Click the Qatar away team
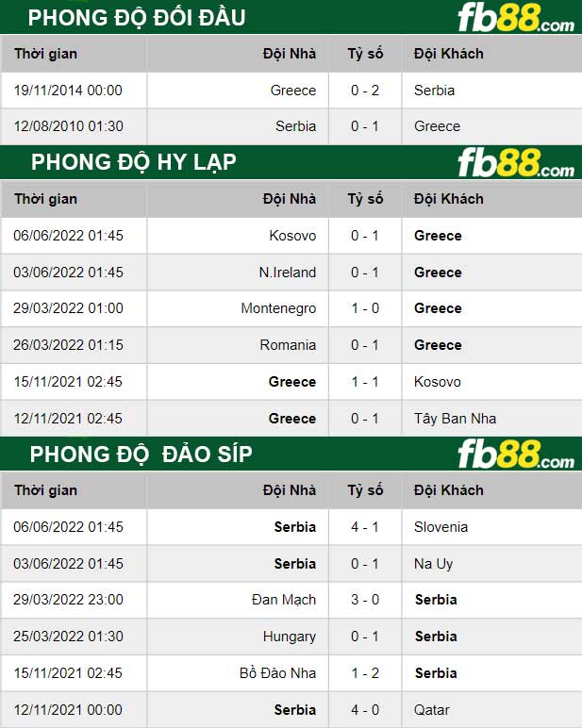 (432, 710)
